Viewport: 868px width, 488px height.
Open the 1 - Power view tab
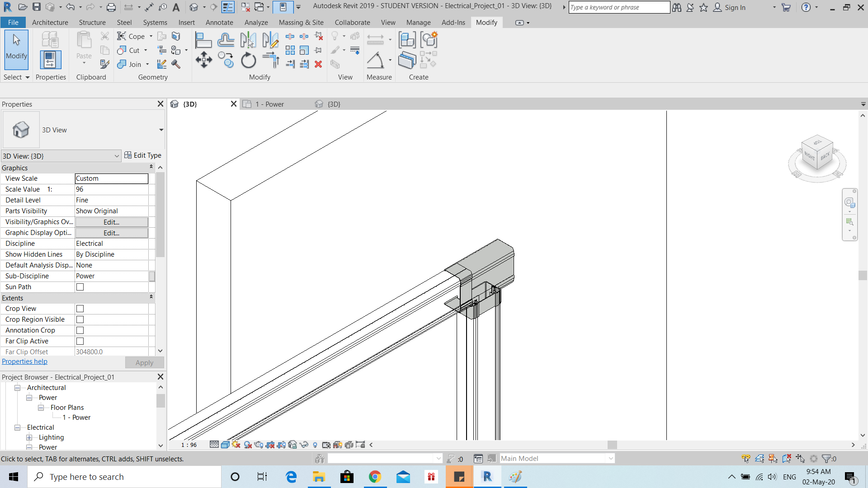269,104
